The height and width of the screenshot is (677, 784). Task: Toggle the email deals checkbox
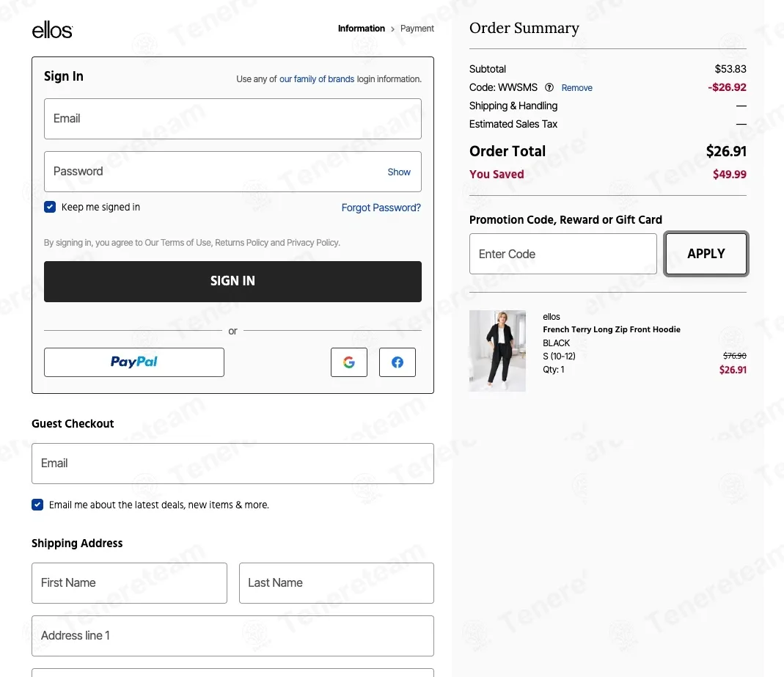[x=37, y=505]
